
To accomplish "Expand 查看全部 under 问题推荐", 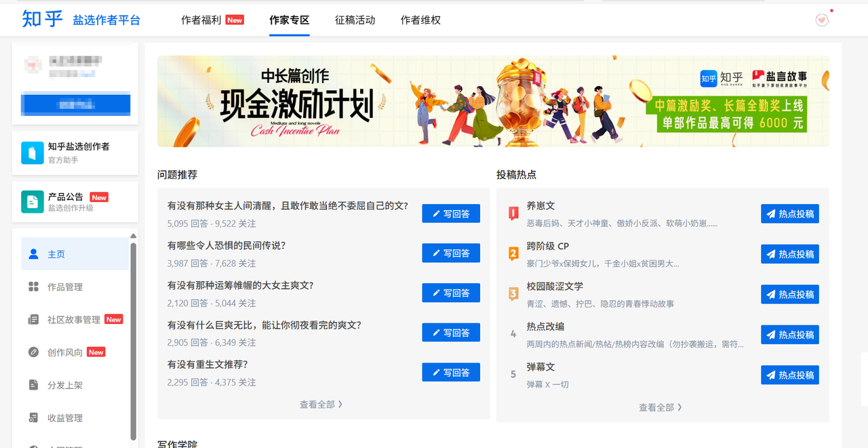I will [321, 404].
